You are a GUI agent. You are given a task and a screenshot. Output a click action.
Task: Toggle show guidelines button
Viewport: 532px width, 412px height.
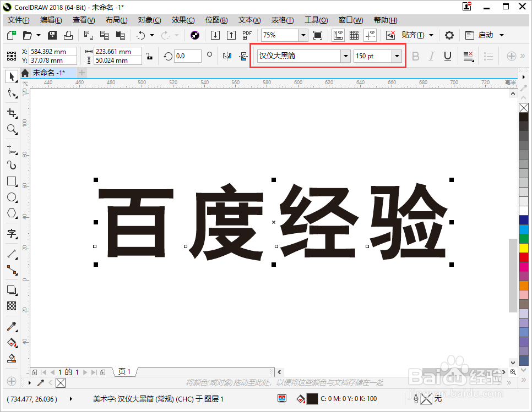tap(370, 35)
